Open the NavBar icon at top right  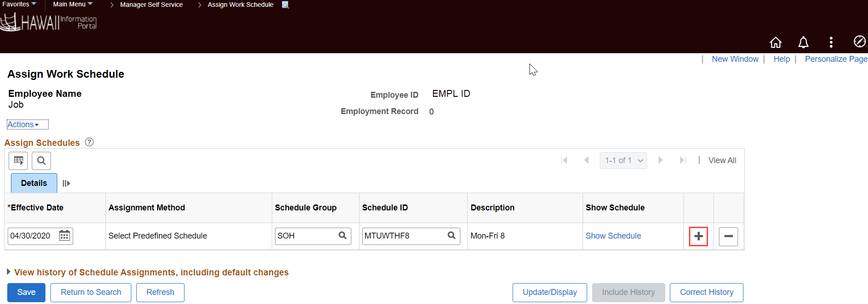pyautogui.click(x=859, y=42)
